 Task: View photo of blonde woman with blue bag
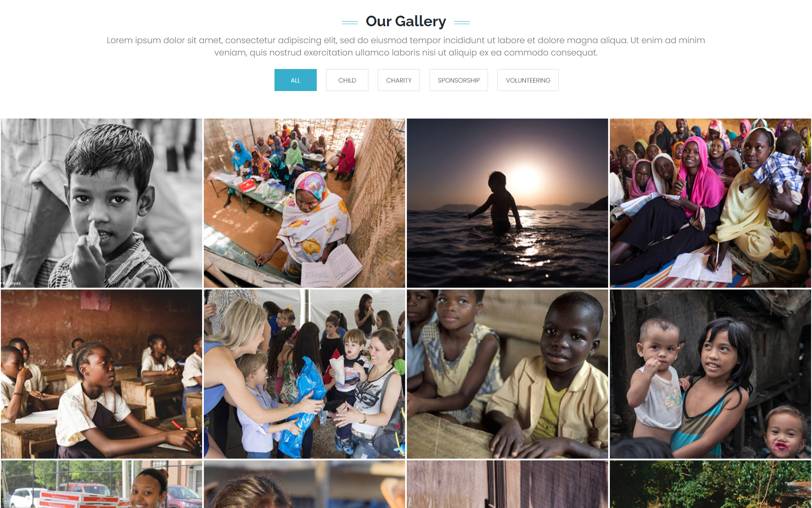[x=304, y=374]
